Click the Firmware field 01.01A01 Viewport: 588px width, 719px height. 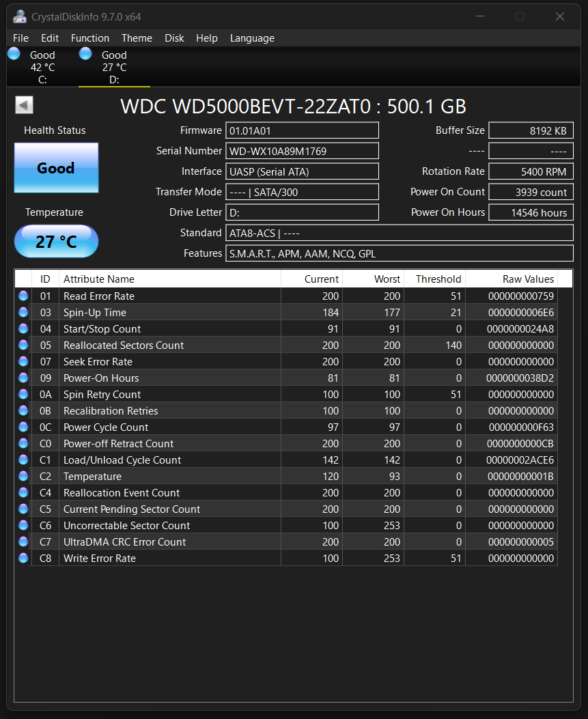[x=303, y=130]
